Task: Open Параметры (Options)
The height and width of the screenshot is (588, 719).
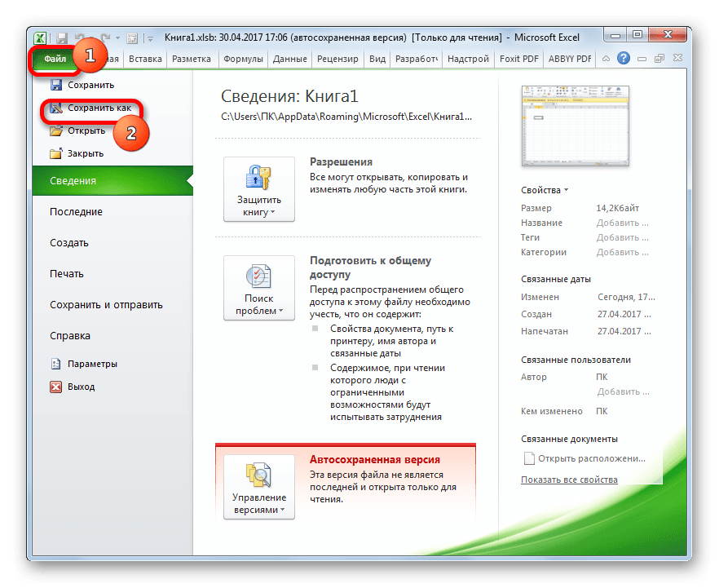Action: coord(84,364)
